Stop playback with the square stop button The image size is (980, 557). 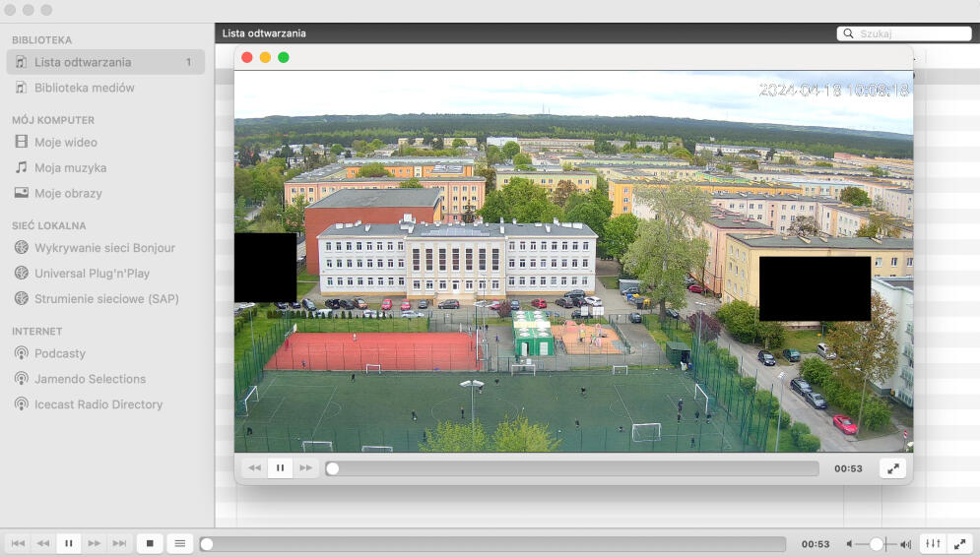(150, 543)
